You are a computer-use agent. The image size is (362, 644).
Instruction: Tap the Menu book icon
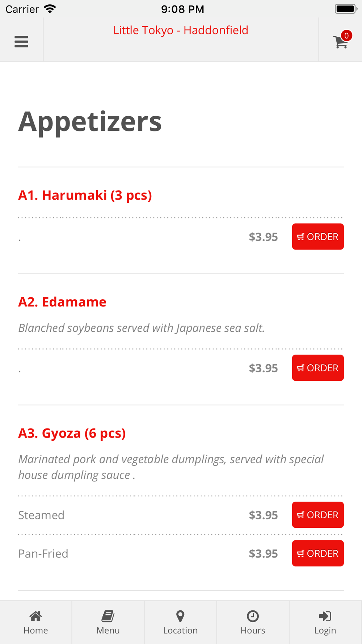tap(108, 616)
